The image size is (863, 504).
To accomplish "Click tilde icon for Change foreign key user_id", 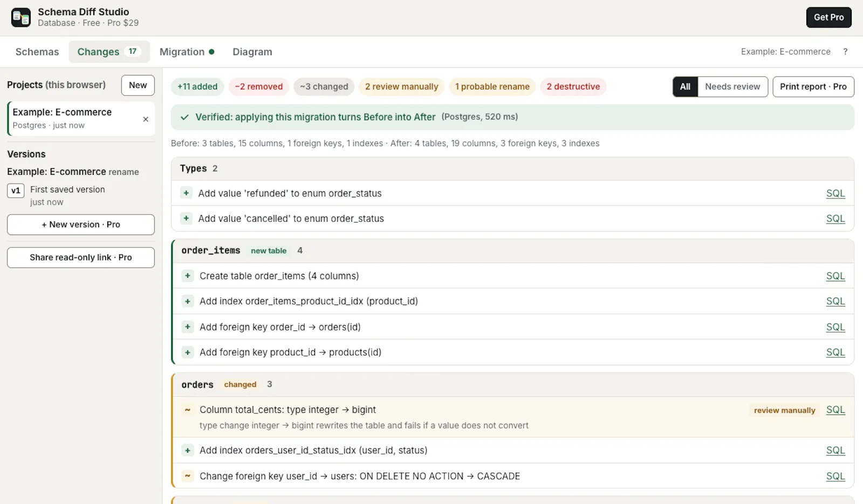I will (188, 476).
